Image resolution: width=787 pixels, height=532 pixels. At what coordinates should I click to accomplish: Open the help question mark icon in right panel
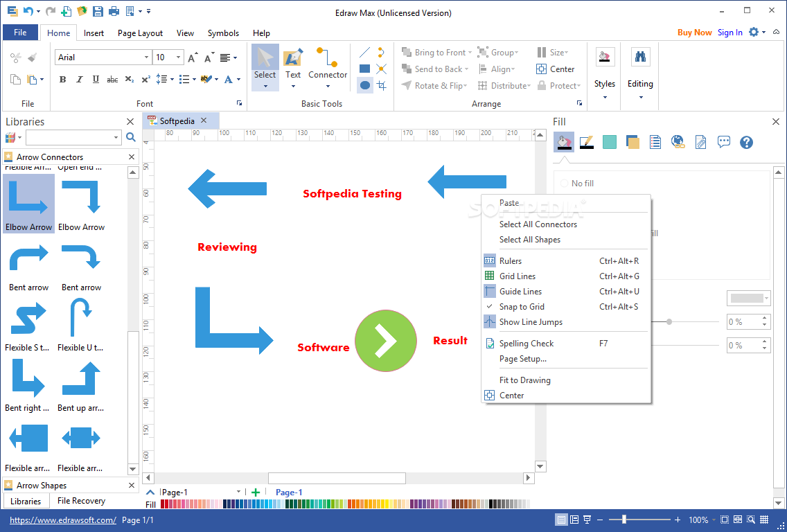746,143
